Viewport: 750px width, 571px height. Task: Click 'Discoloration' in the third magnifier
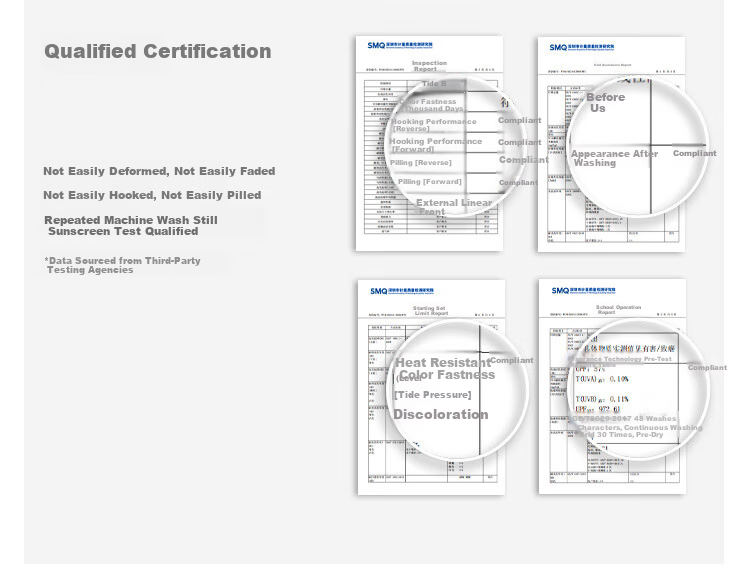point(441,415)
